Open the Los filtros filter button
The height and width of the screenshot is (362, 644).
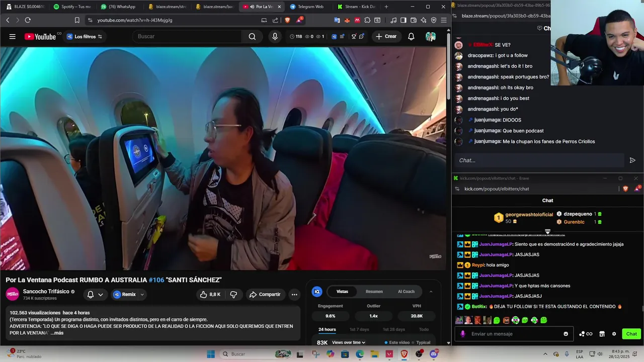click(x=85, y=37)
